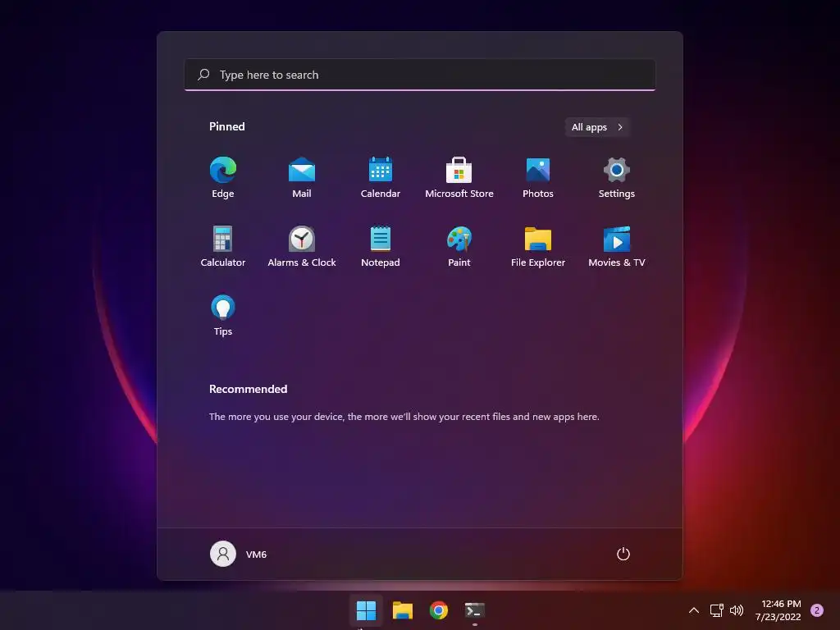Open network status tray icon
The image size is (840, 630).
click(716, 610)
